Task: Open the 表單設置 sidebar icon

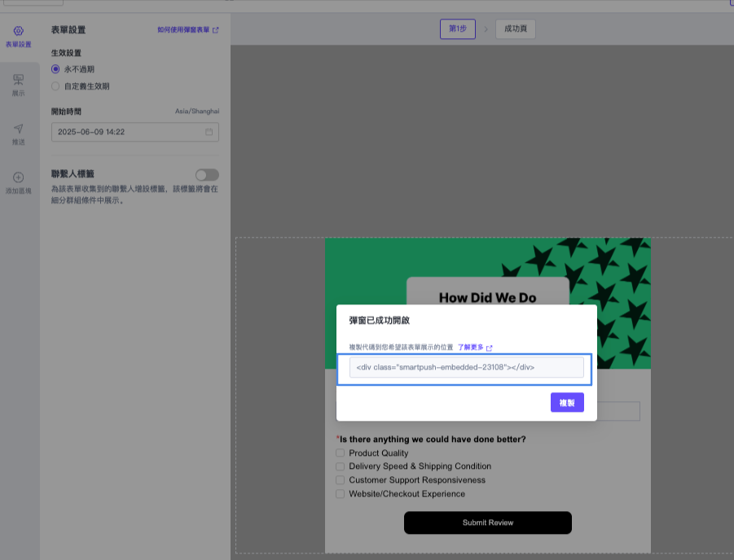Action: click(19, 32)
